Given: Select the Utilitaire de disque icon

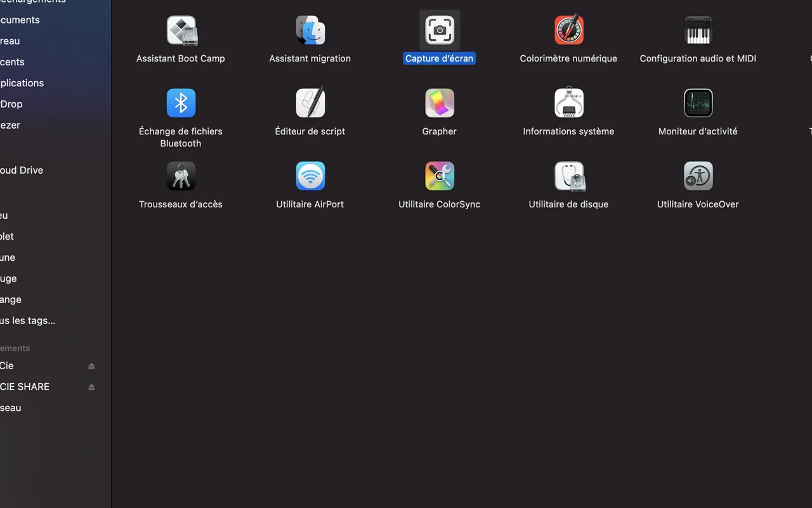Looking at the screenshot, I should [x=569, y=176].
